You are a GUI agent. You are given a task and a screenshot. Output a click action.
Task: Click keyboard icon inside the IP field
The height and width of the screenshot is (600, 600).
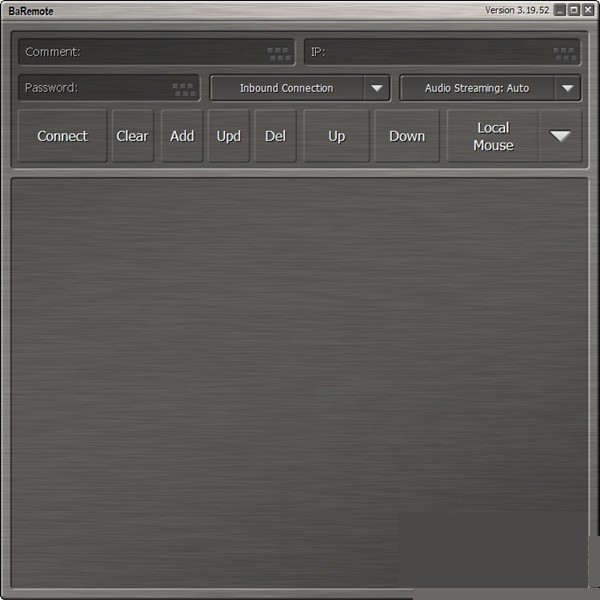tap(564, 53)
